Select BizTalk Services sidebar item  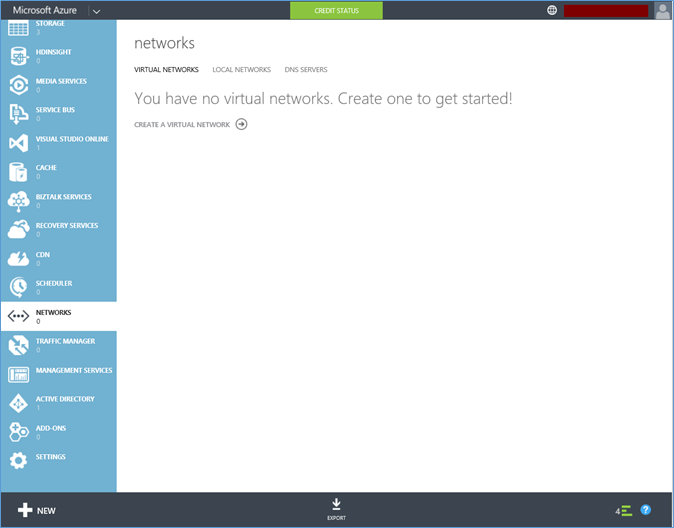(x=58, y=201)
